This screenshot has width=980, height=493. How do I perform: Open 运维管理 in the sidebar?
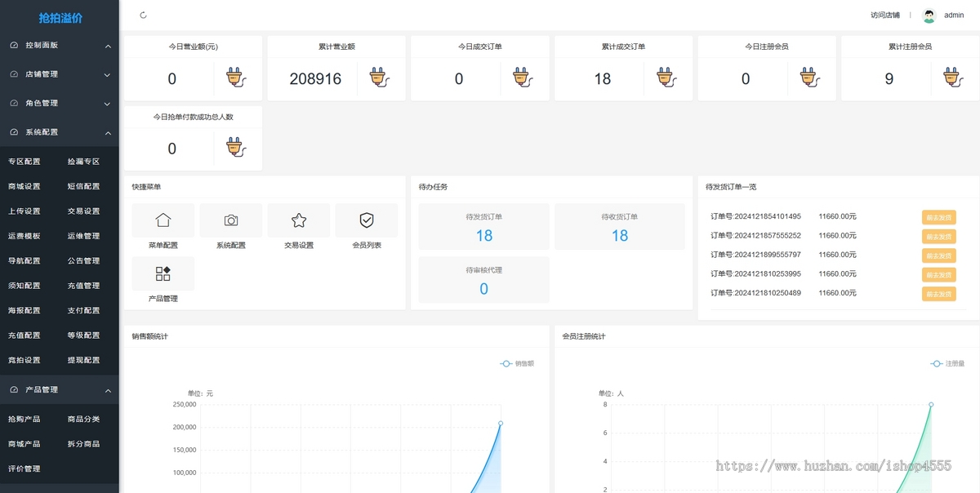point(83,236)
